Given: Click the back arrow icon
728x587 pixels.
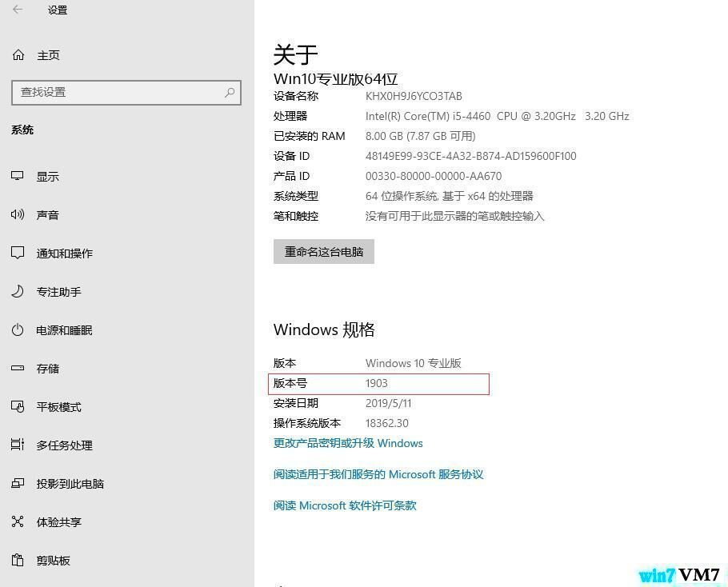Looking at the screenshot, I should point(18,10).
